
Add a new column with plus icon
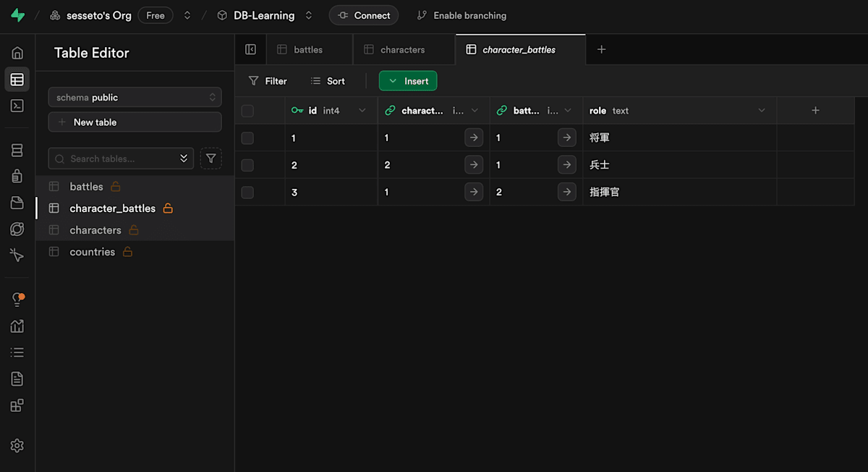pos(815,111)
